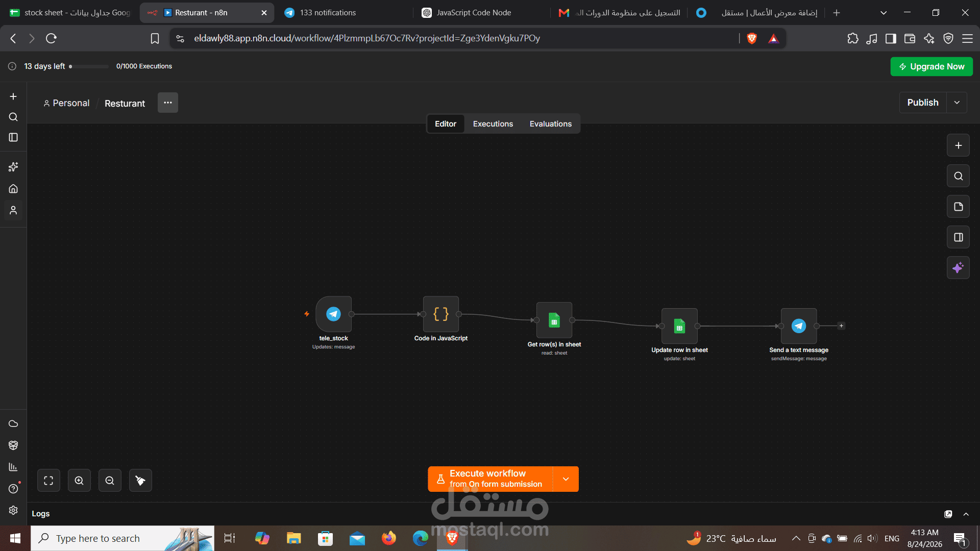Click the 0/1000 Executions text

point(144,66)
